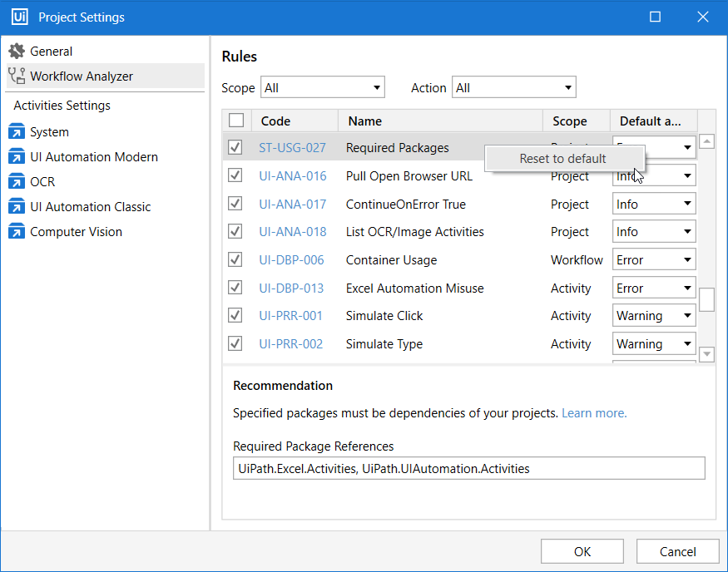
Task: Click the Computer Vision icon
Action: tap(17, 232)
